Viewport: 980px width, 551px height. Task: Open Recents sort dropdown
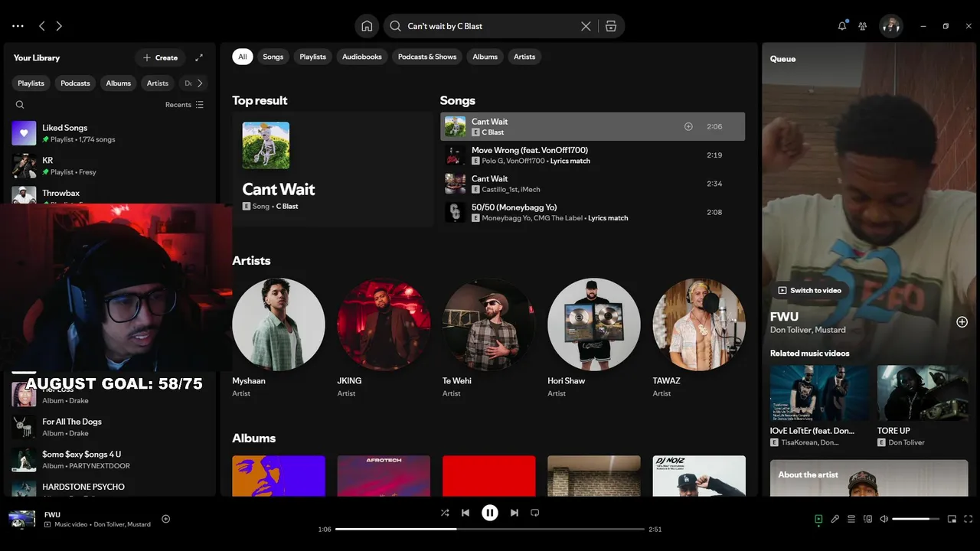click(x=185, y=105)
